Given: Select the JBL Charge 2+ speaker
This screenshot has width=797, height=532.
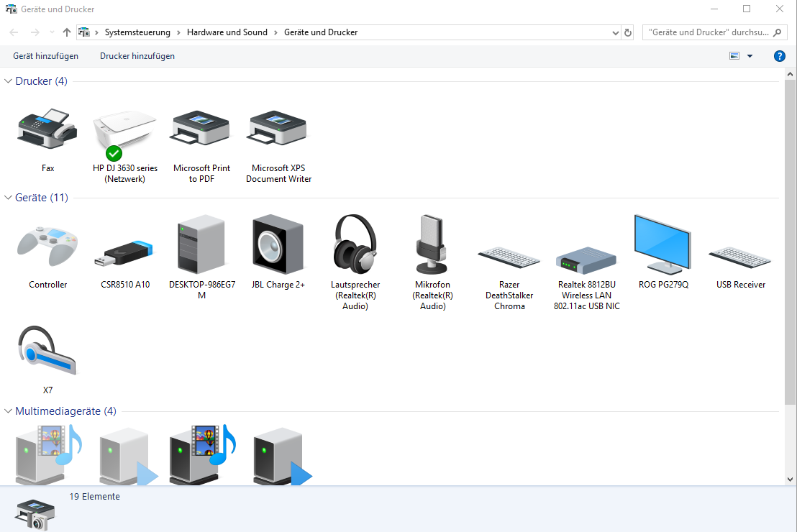Looking at the screenshot, I should [x=278, y=245].
